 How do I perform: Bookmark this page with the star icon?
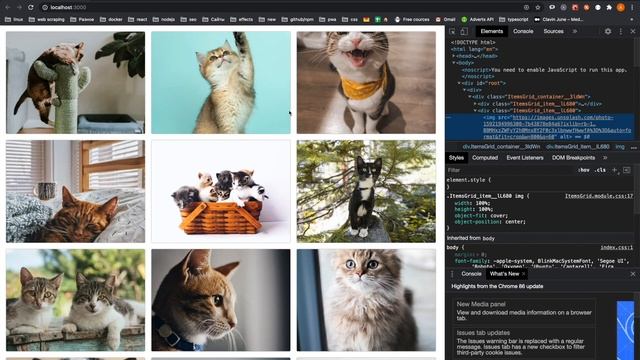pos(538,7)
